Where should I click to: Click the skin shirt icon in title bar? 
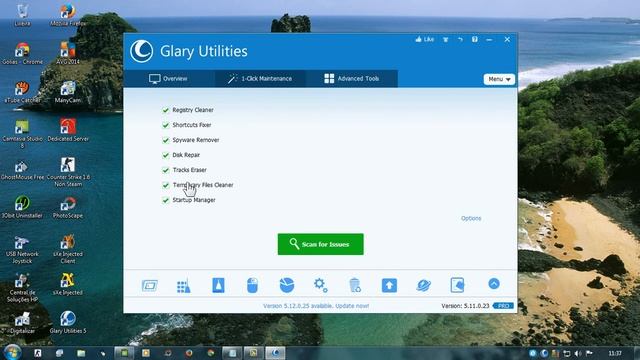pyautogui.click(x=446, y=40)
